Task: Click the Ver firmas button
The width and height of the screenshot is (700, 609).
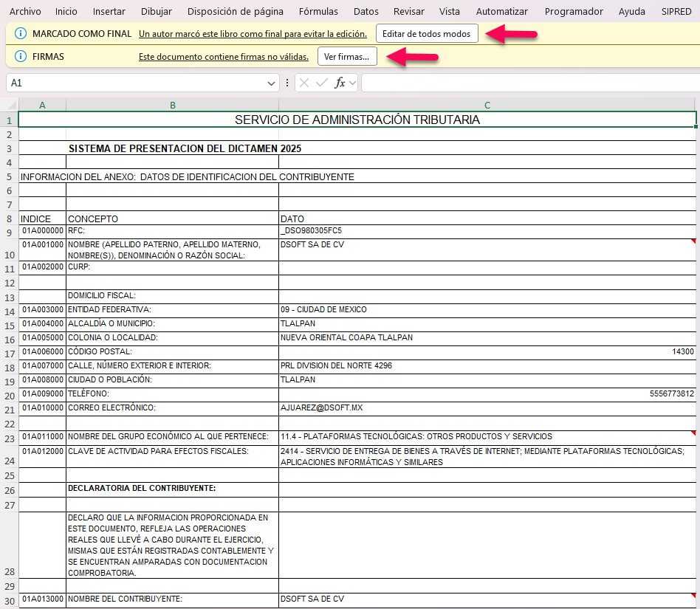Action: tap(347, 57)
